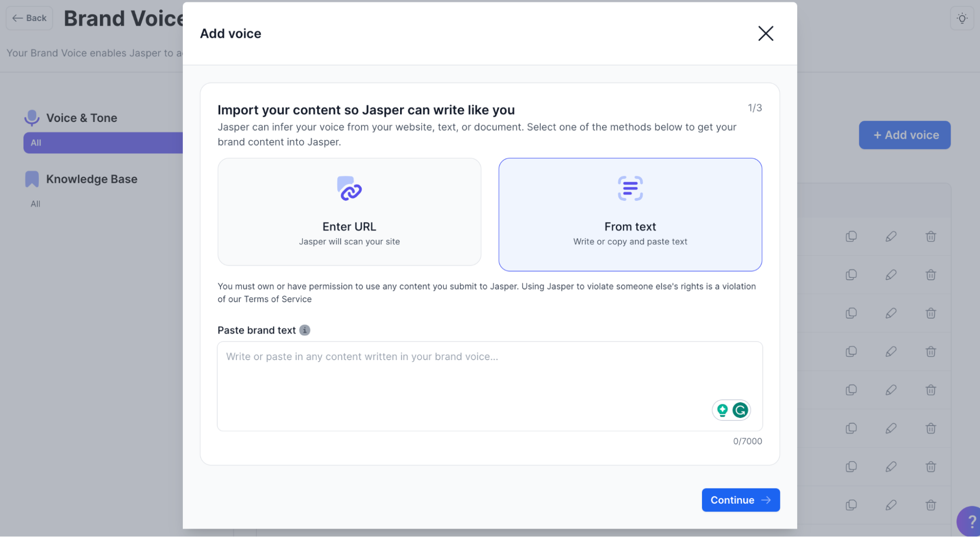The height and width of the screenshot is (537, 980).
Task: Click the delete trash icon first row
Action: click(x=930, y=236)
